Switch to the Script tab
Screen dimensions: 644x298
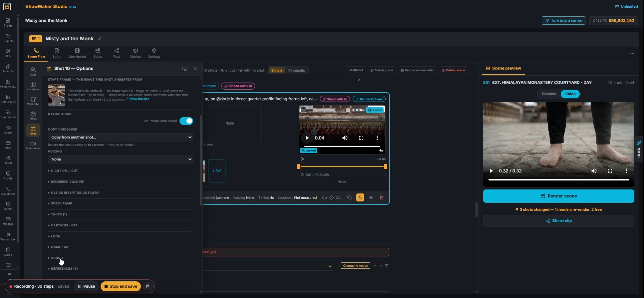click(57, 53)
